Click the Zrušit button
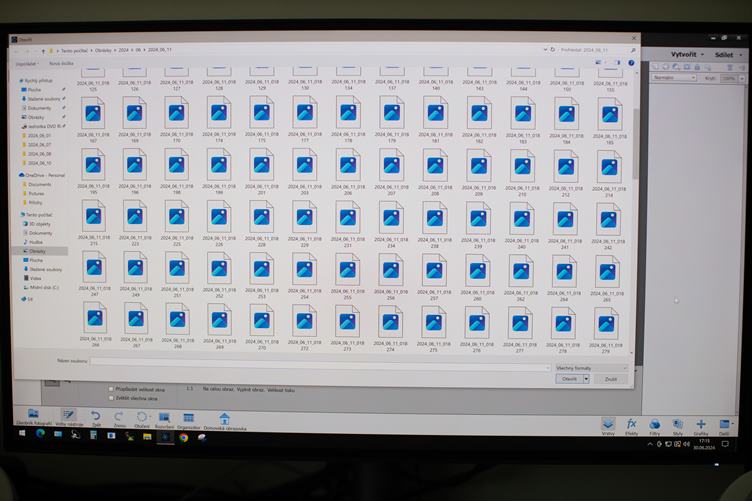 tap(611, 379)
